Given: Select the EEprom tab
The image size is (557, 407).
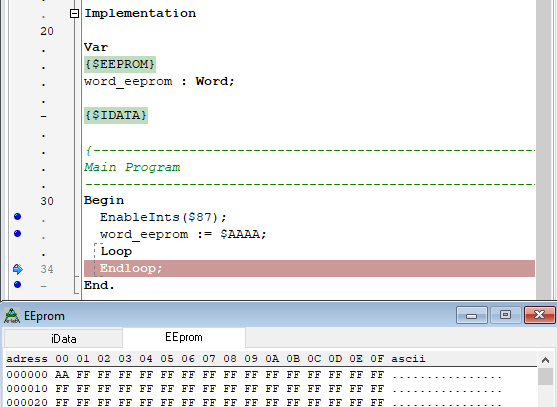Looking at the screenshot, I should (184, 337).
